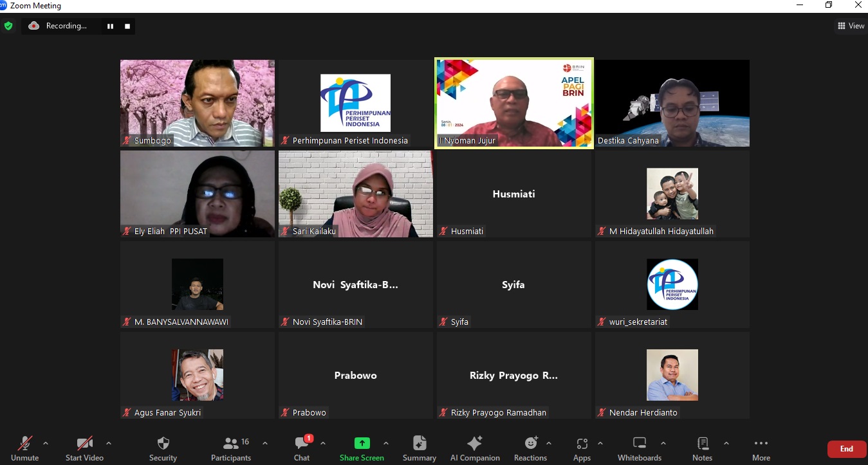The height and width of the screenshot is (465, 868).
Task: Expand audio options arrow beside Unmute
Action: click(45, 443)
